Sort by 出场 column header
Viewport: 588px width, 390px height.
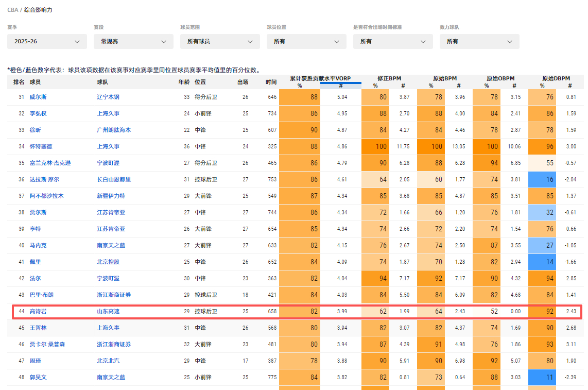(x=243, y=82)
